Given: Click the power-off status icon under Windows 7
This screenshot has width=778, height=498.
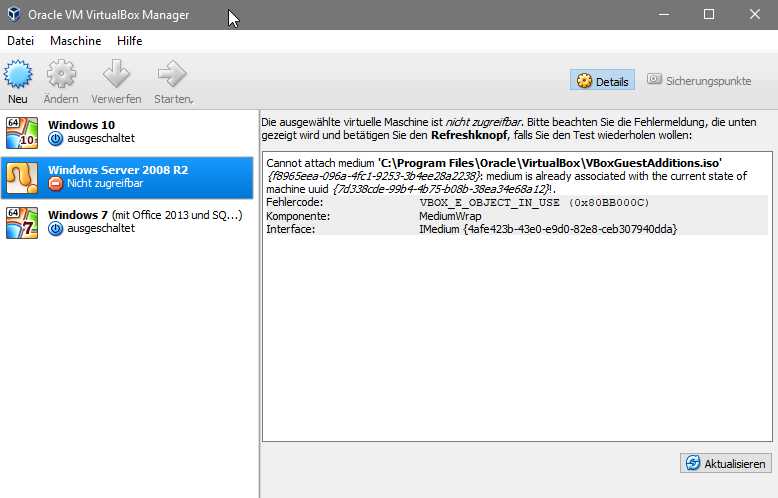Looking at the screenshot, I should click(x=56, y=229).
